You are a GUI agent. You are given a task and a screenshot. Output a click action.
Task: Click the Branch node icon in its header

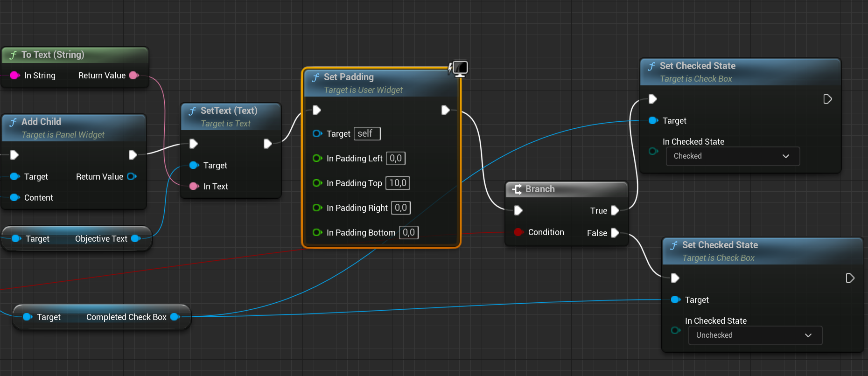(517, 189)
